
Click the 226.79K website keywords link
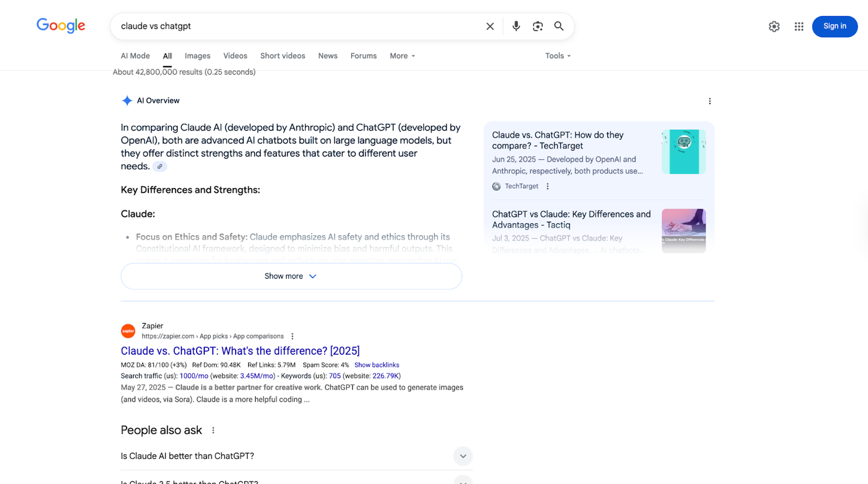(x=386, y=376)
